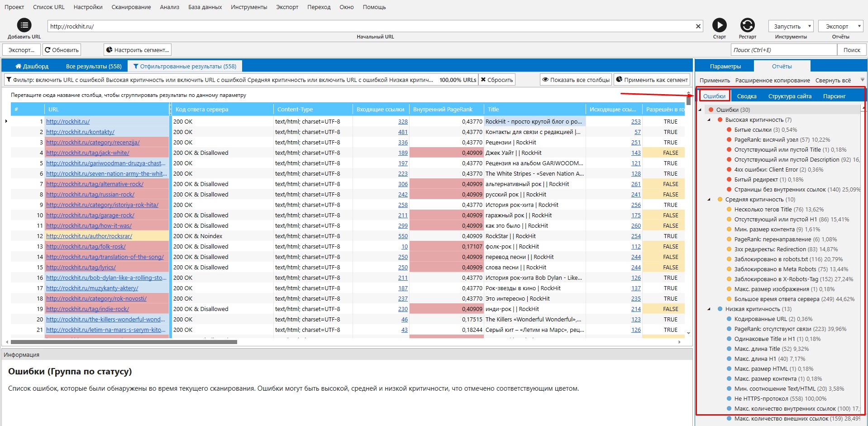Image resolution: width=868 pixels, height=426 pixels.
Task: Open the Export reports dropdown
Action: point(840,26)
